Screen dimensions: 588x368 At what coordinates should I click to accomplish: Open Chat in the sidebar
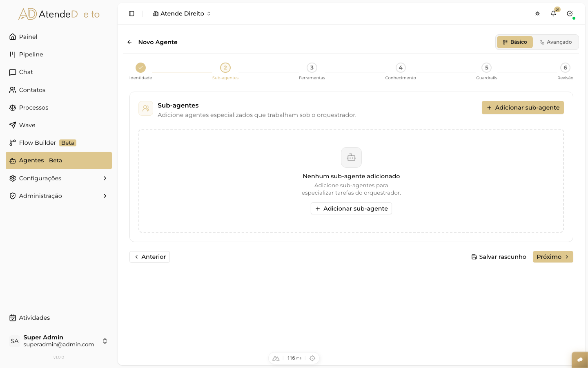point(59,72)
